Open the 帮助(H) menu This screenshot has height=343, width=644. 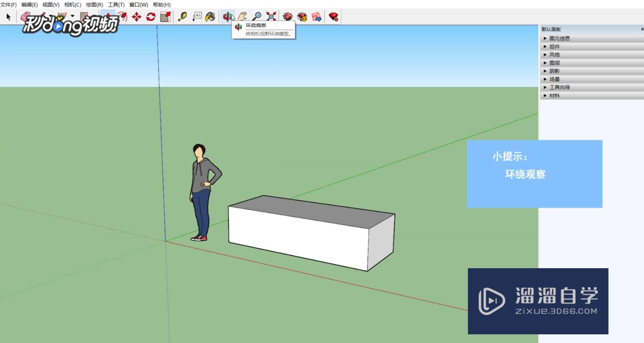(162, 5)
